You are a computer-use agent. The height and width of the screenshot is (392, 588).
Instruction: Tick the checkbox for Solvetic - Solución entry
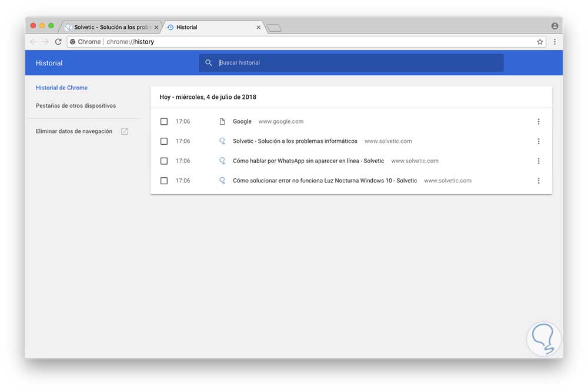point(164,141)
